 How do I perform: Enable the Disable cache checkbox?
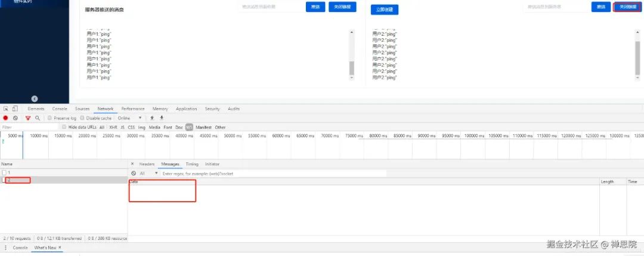pos(82,118)
